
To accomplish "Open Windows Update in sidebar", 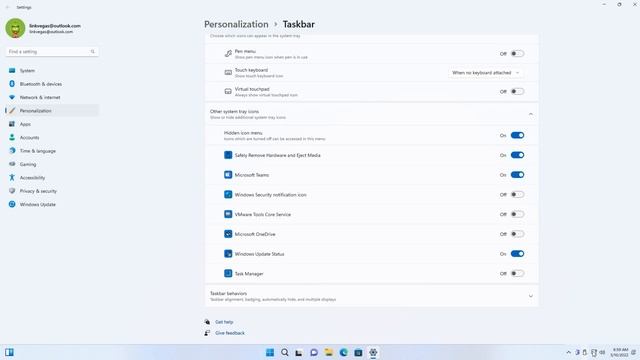I will tap(52, 204).
